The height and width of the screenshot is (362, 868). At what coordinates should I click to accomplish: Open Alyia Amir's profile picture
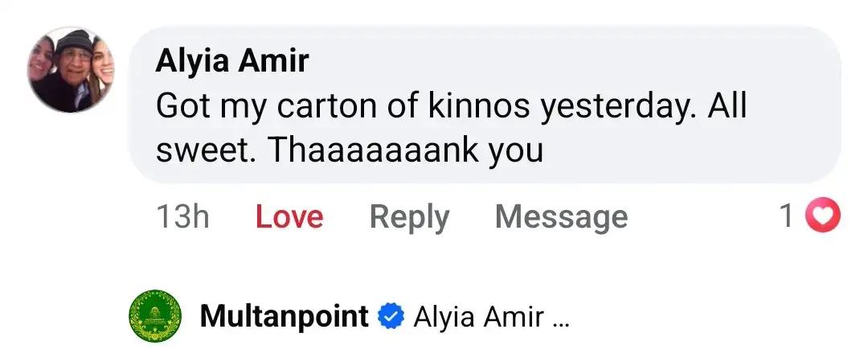click(71, 69)
